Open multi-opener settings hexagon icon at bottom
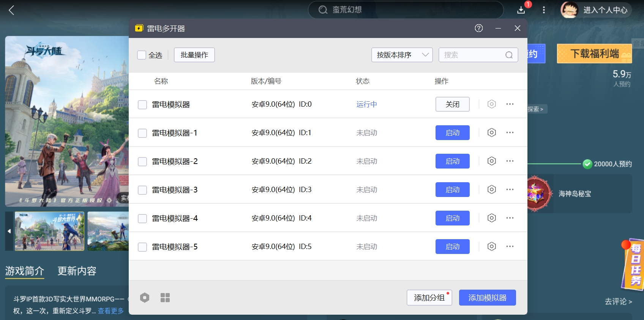The width and height of the screenshot is (644, 320). point(145,298)
